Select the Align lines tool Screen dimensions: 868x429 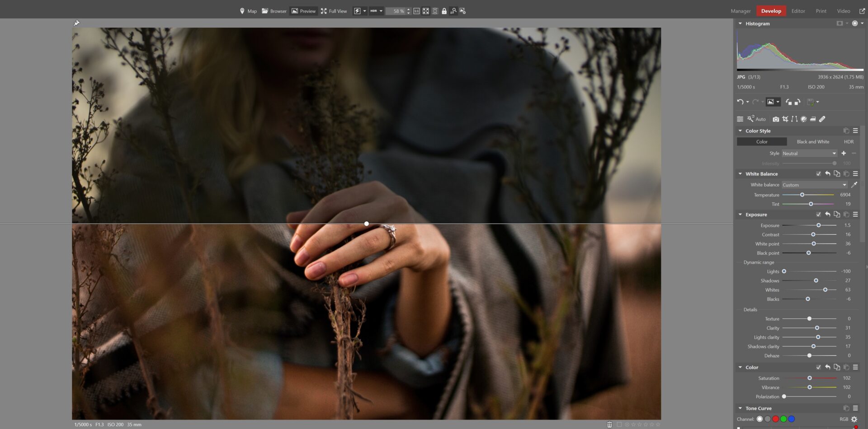click(x=794, y=119)
